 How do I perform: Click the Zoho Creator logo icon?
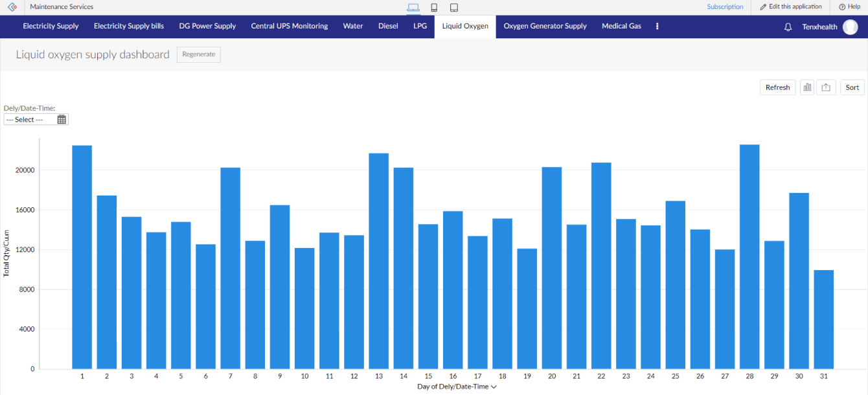[12, 7]
